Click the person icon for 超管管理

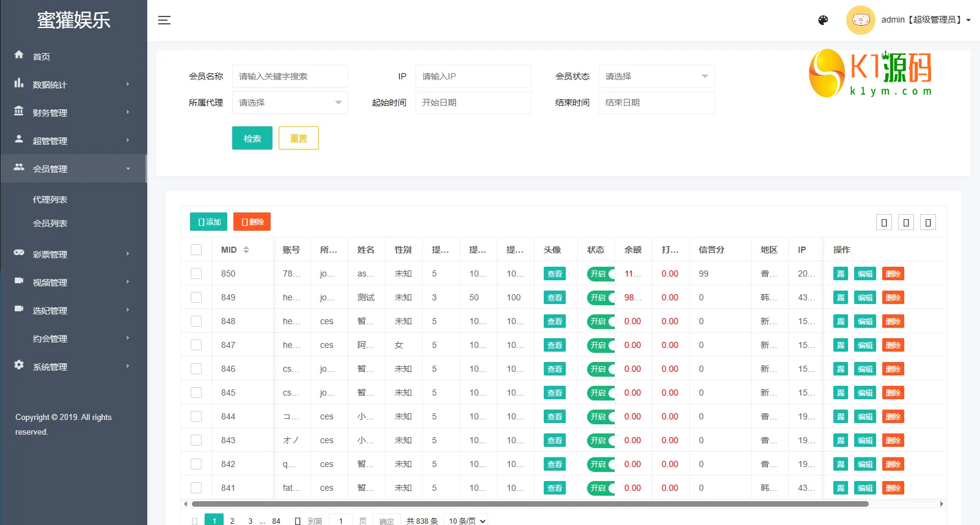[x=19, y=139]
